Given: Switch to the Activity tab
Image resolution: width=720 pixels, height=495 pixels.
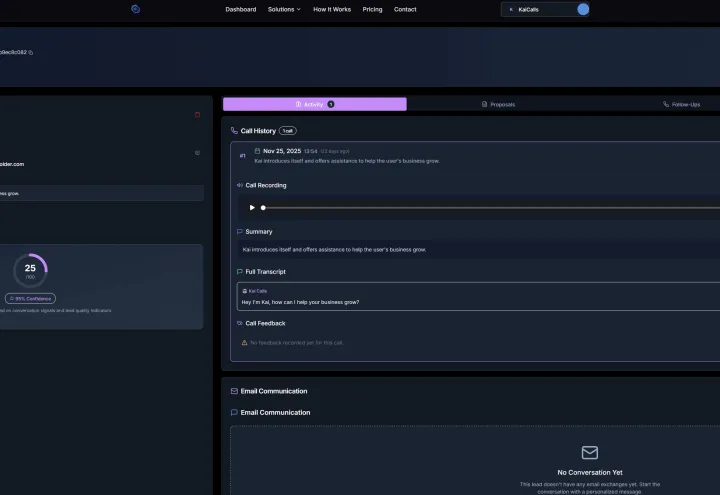Looking at the screenshot, I should click(x=315, y=104).
